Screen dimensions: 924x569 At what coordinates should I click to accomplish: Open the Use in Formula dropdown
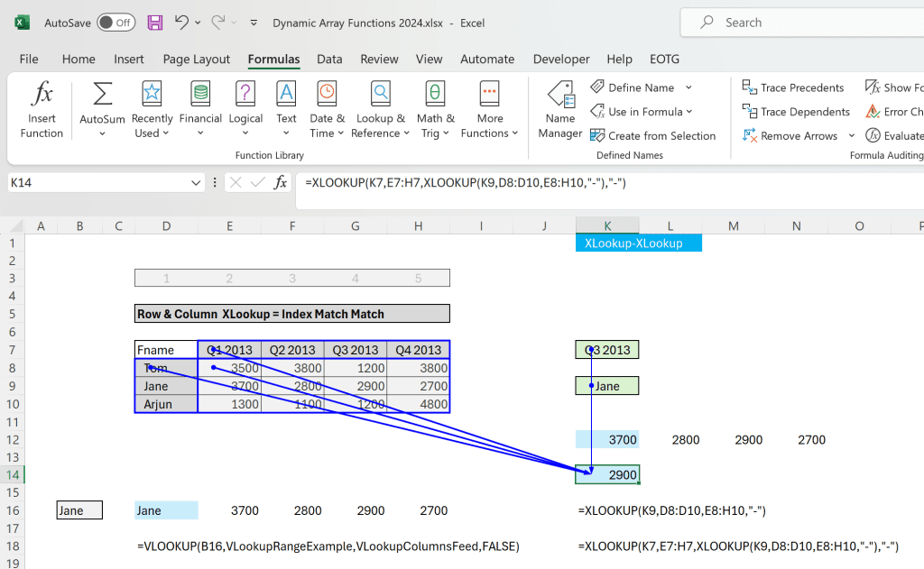[x=642, y=112]
